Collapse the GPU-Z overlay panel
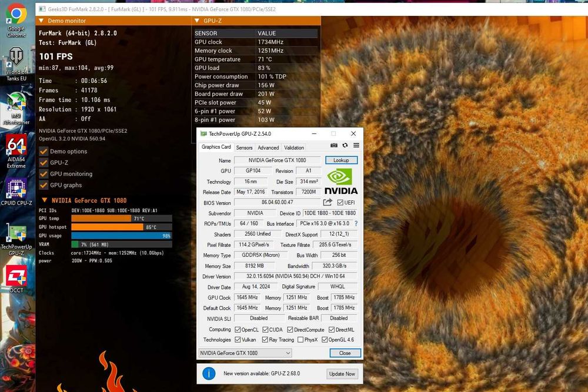Image resolution: width=588 pixels, height=392 pixels. click(197, 21)
